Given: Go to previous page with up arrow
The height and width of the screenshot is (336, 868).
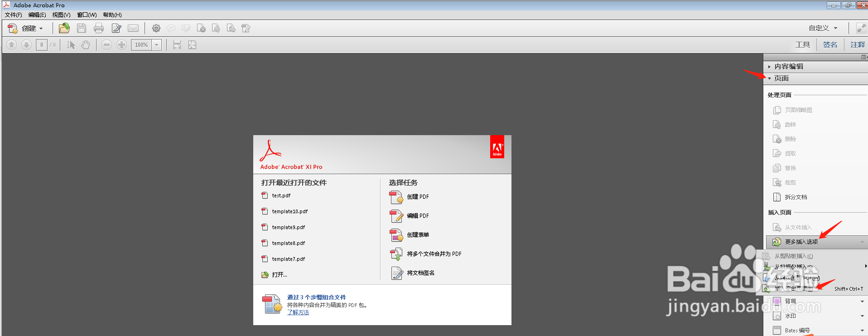Looking at the screenshot, I should (x=12, y=44).
